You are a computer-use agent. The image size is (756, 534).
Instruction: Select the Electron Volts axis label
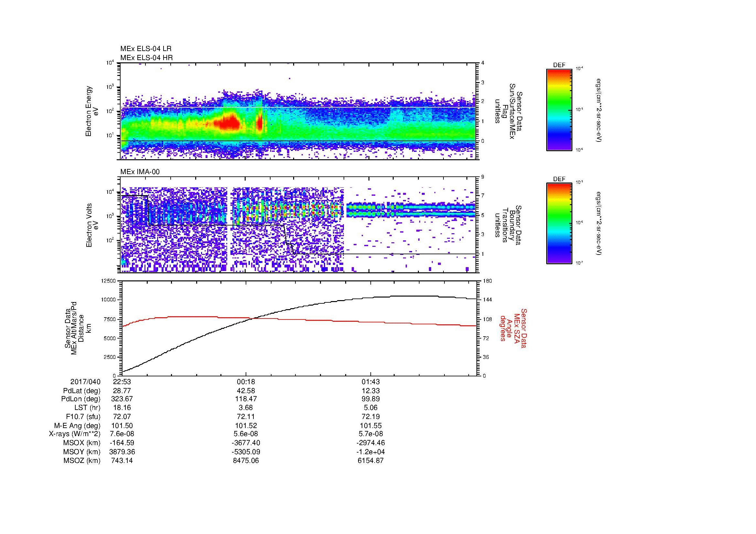tap(92, 225)
